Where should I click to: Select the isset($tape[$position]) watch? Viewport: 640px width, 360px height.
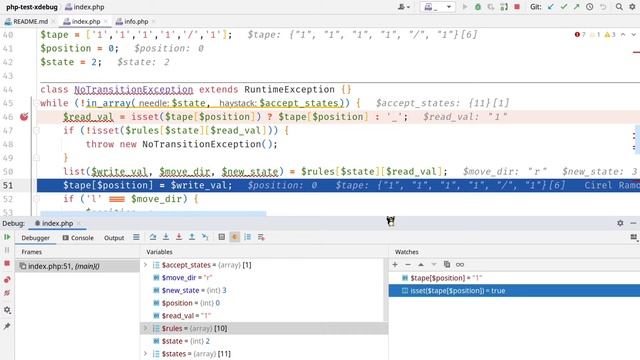514,291
